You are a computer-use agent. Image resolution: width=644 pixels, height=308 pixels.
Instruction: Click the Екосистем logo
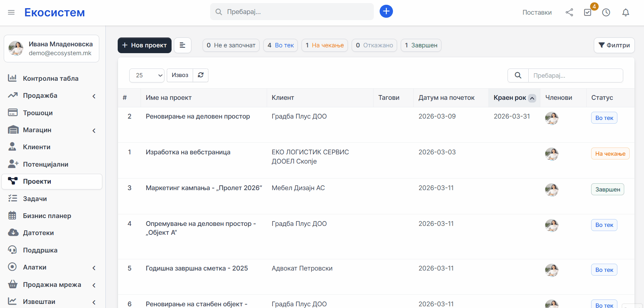55,12
